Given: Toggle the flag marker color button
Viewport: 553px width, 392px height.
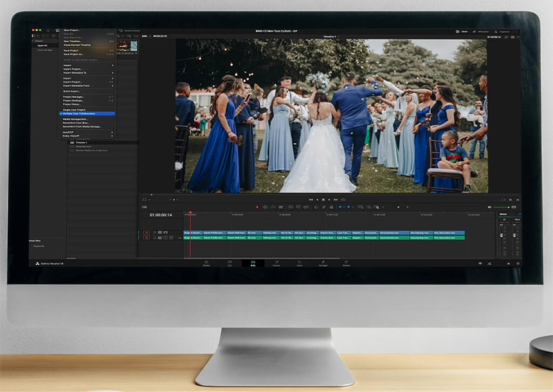Looking at the screenshot, I should click(341, 207).
